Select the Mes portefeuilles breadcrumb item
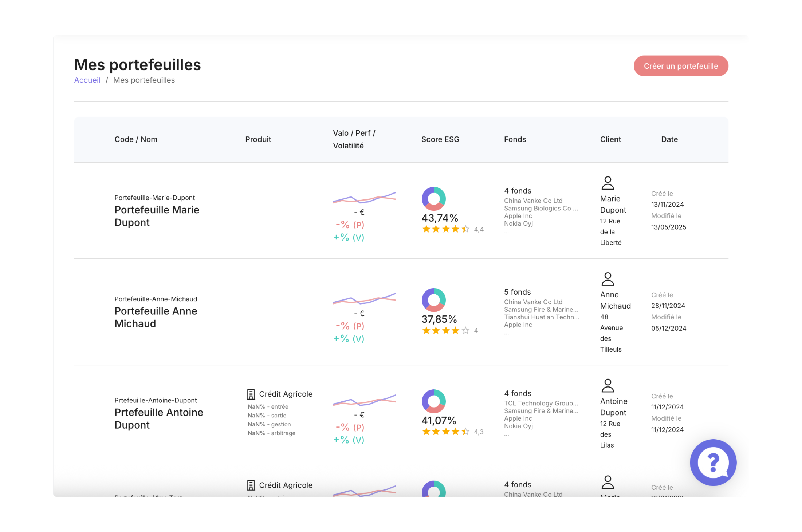 pos(144,80)
